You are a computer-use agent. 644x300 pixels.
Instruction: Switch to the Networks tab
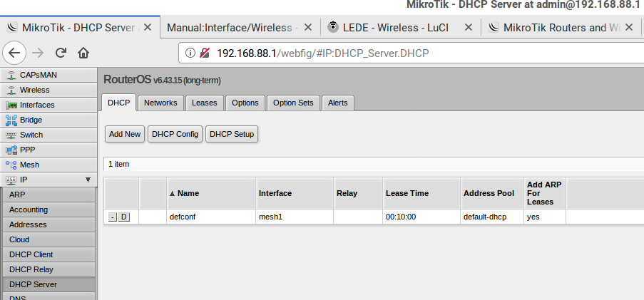click(x=160, y=103)
